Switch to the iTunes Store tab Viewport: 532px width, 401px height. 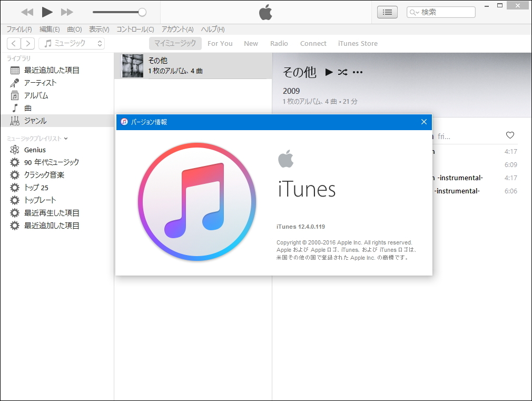tap(358, 43)
